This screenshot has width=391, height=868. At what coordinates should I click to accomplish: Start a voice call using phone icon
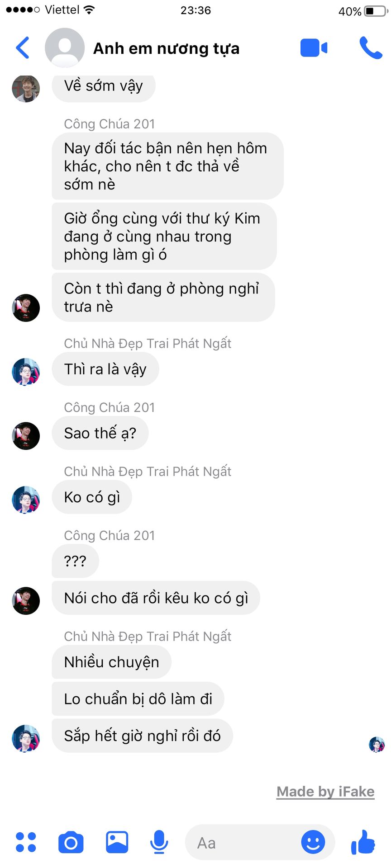click(371, 48)
